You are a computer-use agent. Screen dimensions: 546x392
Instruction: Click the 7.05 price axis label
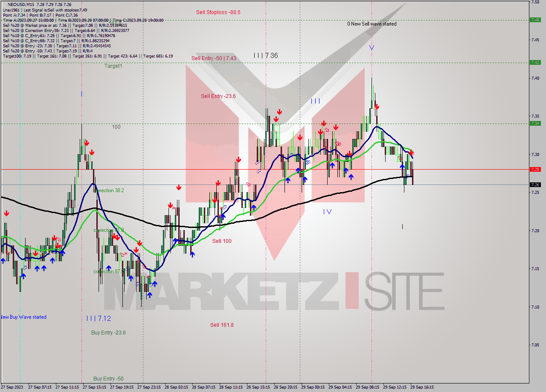click(535, 345)
